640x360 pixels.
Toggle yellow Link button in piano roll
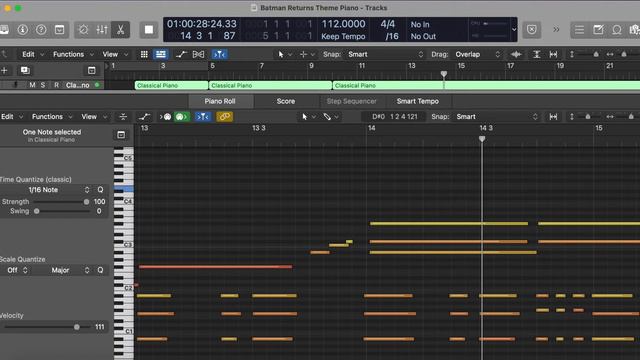pos(224,117)
